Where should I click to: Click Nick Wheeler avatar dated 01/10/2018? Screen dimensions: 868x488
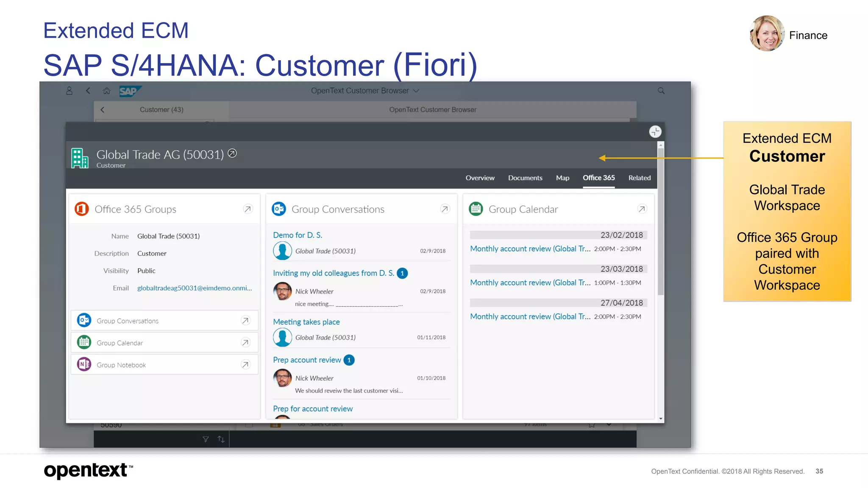[x=282, y=378]
